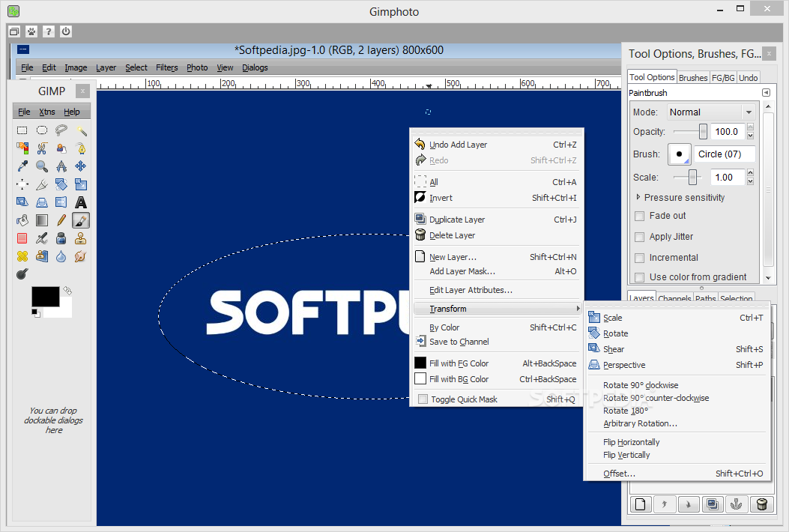The width and height of the screenshot is (789, 532).
Task: Choose Undo Add Layer from context menu
Action: (x=496, y=145)
